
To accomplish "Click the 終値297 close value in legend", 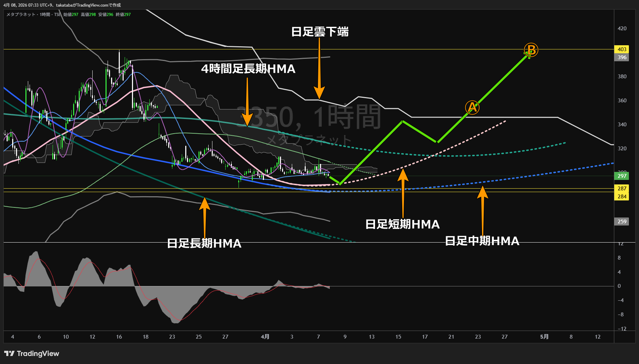I will point(123,15).
